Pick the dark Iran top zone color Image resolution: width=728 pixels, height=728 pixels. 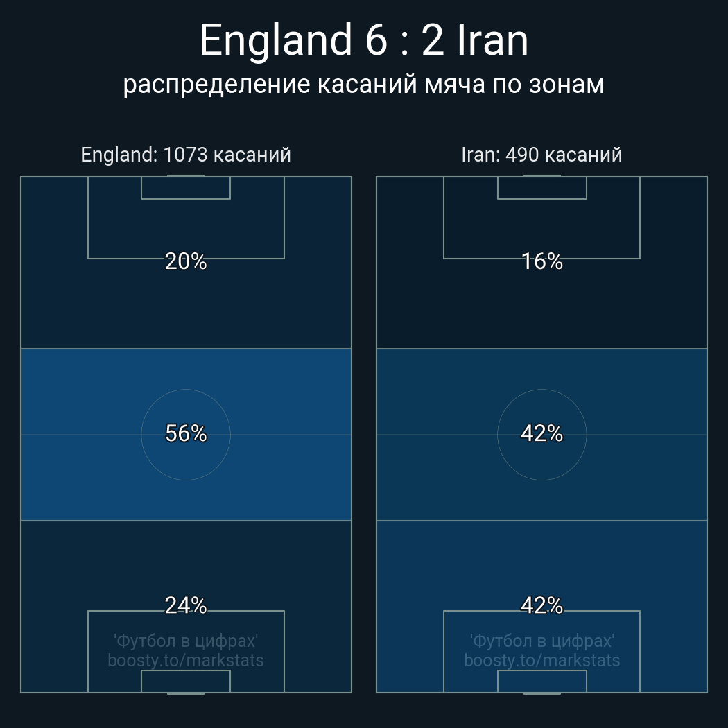[409, 305]
